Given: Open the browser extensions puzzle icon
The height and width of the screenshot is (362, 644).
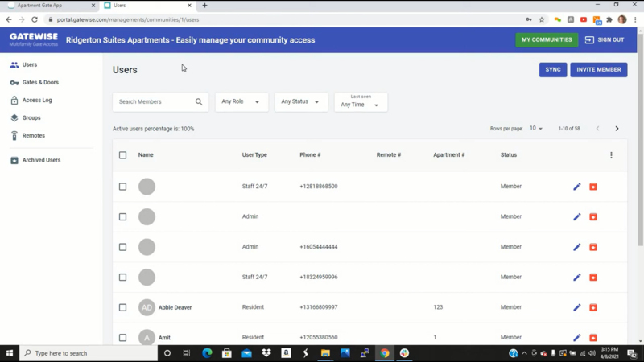Looking at the screenshot, I should (x=609, y=19).
